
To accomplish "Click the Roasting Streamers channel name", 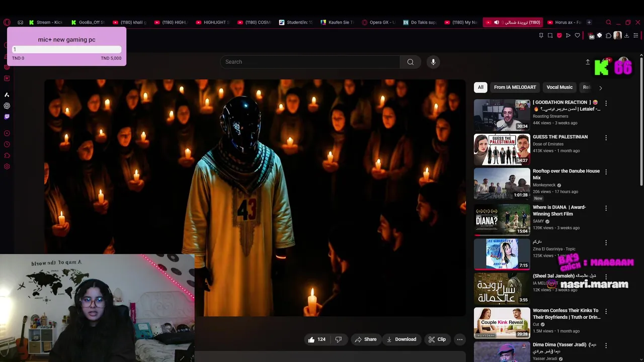I will pos(550,116).
